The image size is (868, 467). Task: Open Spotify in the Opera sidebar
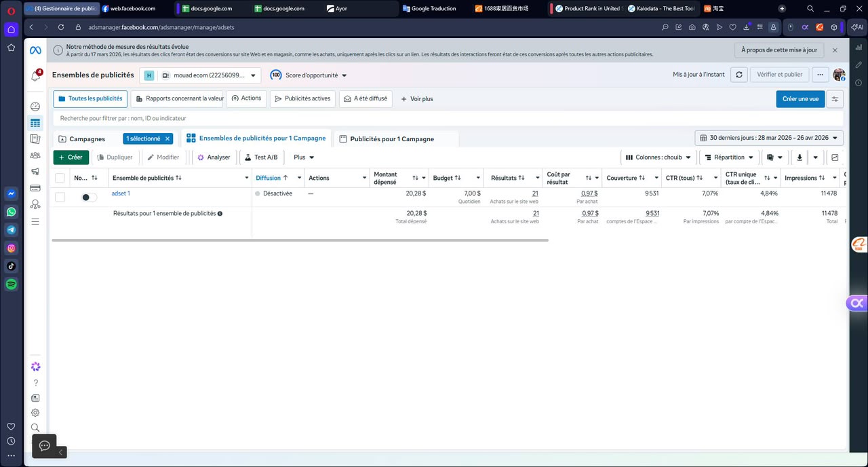coord(12,284)
